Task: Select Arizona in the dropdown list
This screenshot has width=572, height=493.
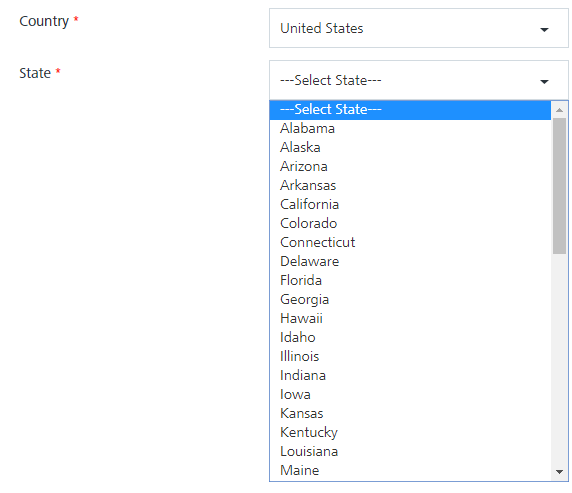Action: coord(410,166)
